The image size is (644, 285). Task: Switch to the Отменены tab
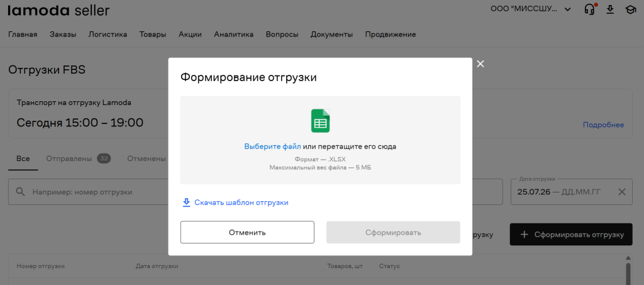(147, 159)
